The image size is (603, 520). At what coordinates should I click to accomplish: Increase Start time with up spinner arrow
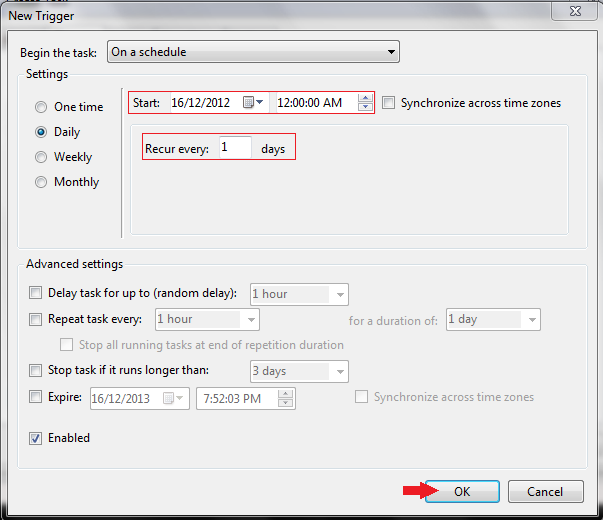(365, 98)
